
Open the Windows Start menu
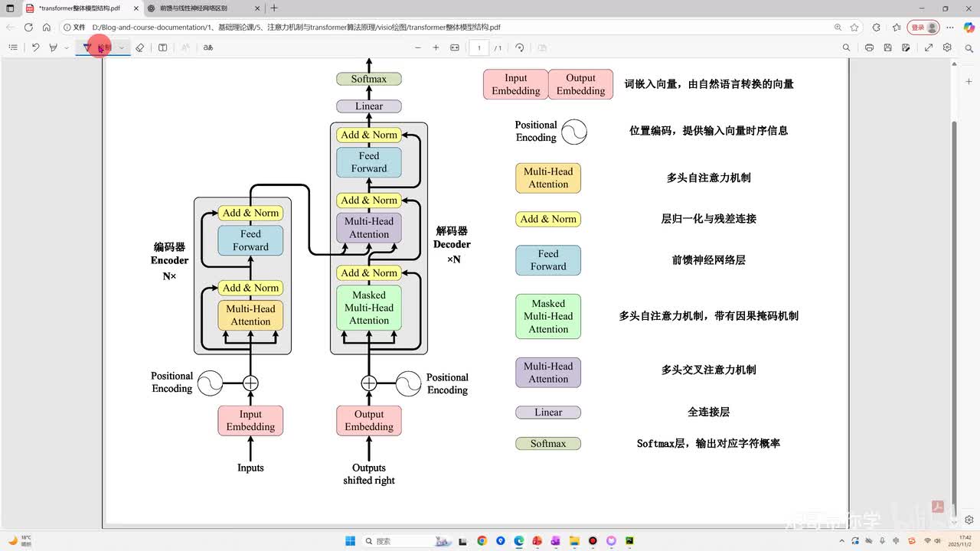[350, 540]
